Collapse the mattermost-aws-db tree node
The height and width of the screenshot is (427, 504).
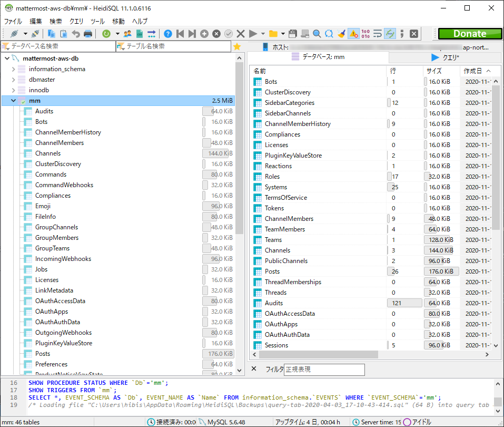(7, 58)
